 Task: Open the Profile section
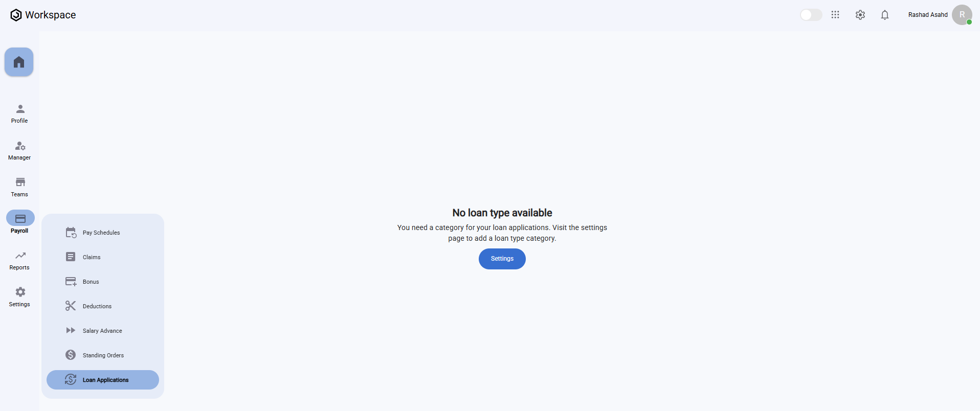(19, 114)
